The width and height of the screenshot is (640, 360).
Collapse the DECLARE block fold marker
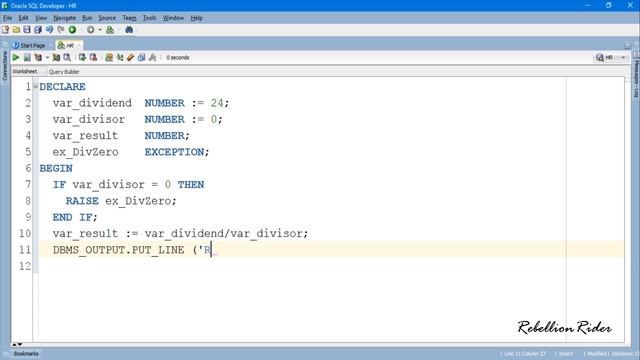click(36, 86)
